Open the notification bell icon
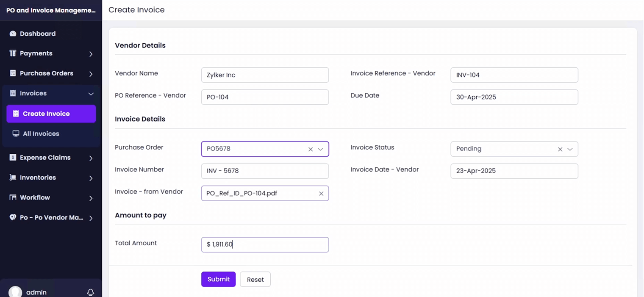 90,292
